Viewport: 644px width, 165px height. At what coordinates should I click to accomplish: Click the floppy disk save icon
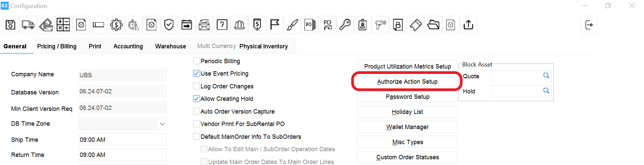tap(10, 25)
